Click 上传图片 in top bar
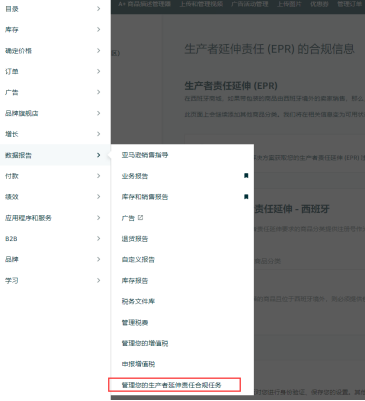The height and width of the screenshot is (401, 365). click(289, 4)
